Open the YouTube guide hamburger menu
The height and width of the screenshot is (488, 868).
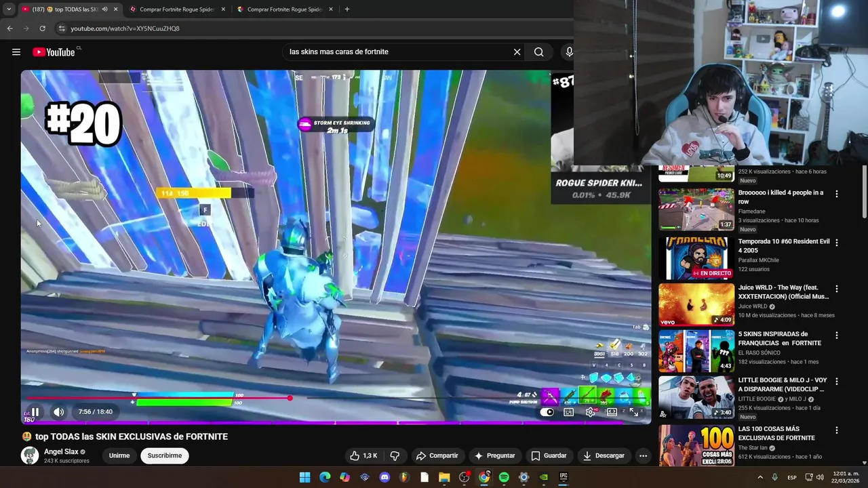point(16,52)
